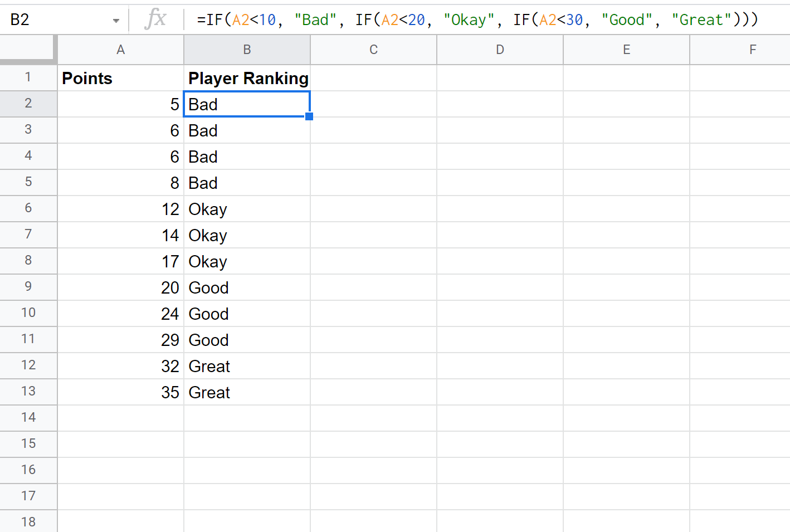
Task: Select row 7 header
Action: (x=28, y=235)
